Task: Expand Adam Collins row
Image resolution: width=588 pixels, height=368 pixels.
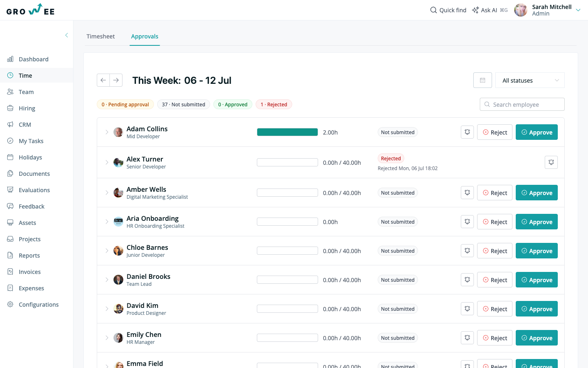Action: click(107, 132)
